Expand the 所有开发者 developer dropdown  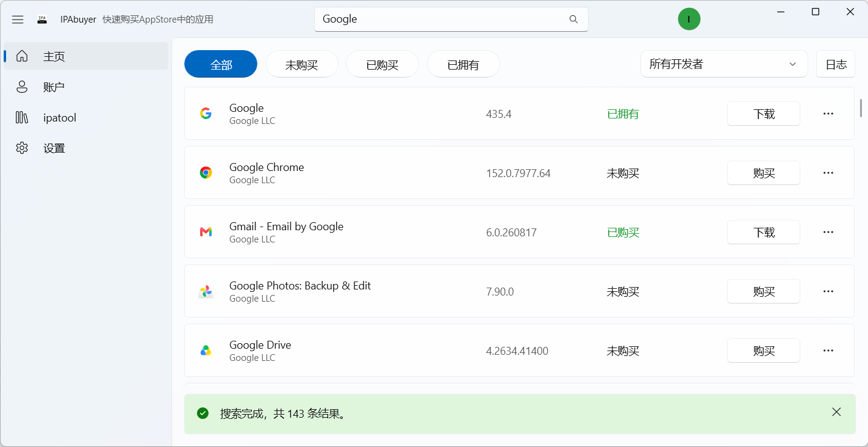(x=724, y=64)
